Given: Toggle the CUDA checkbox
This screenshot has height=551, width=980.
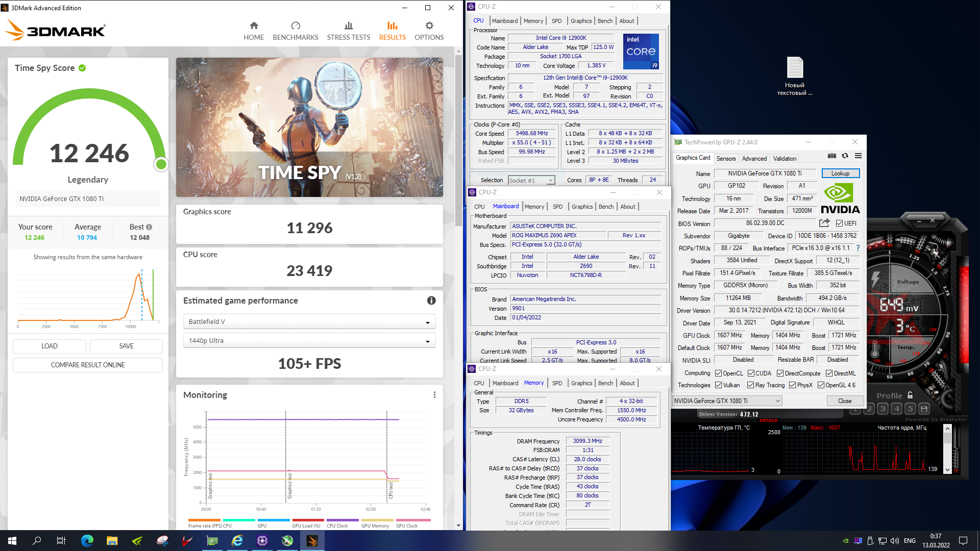Looking at the screenshot, I should coord(751,373).
